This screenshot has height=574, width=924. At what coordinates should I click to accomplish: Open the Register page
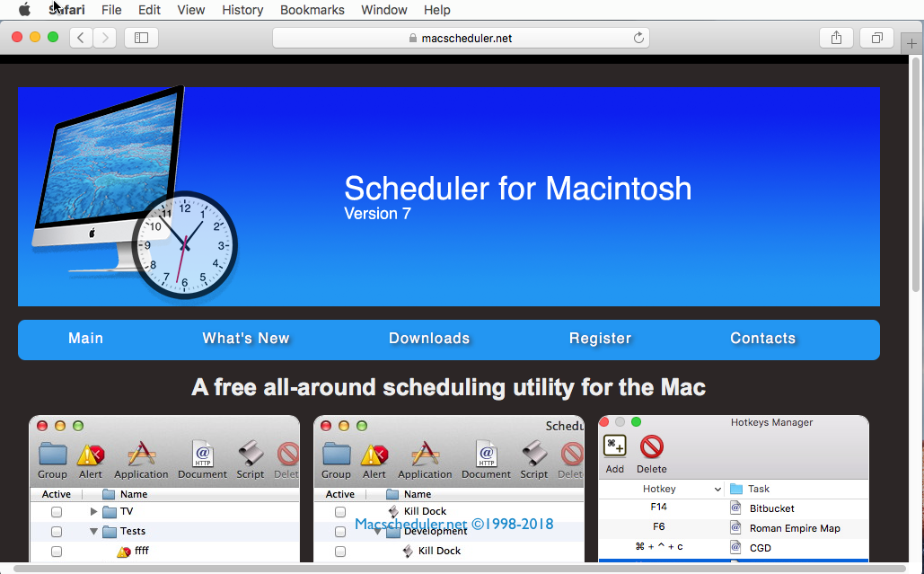click(600, 339)
